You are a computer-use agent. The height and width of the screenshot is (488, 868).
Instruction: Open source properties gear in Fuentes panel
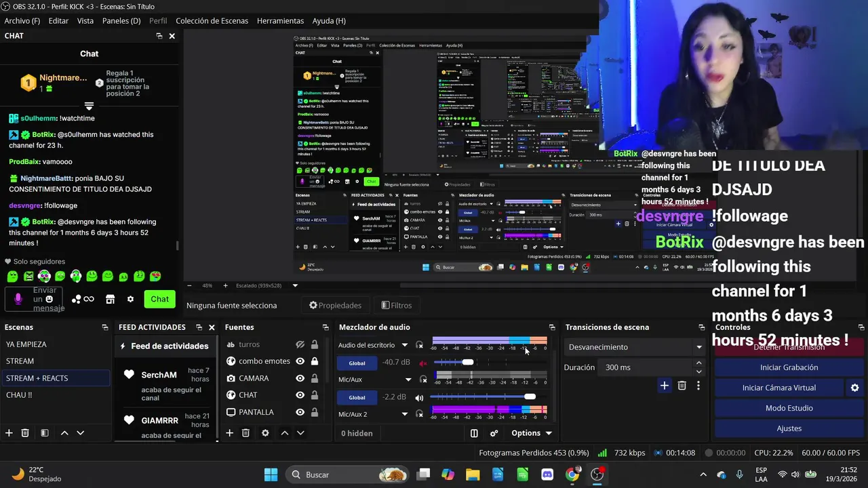tap(265, 433)
